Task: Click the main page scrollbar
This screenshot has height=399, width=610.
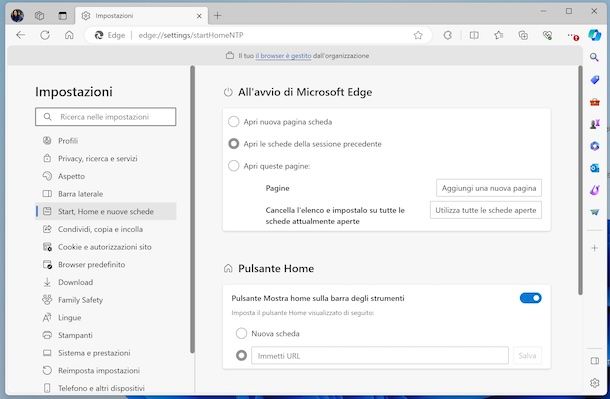Action: click(580, 180)
